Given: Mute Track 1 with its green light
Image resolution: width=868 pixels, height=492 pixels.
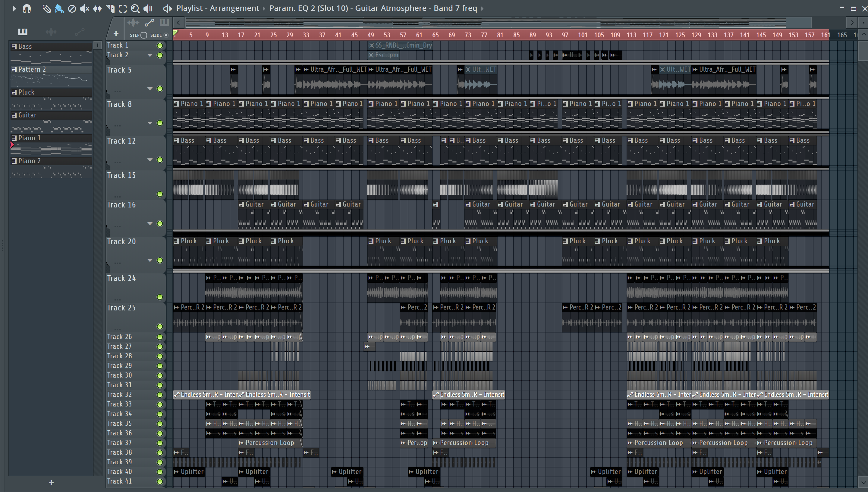Looking at the screenshot, I should point(160,46).
